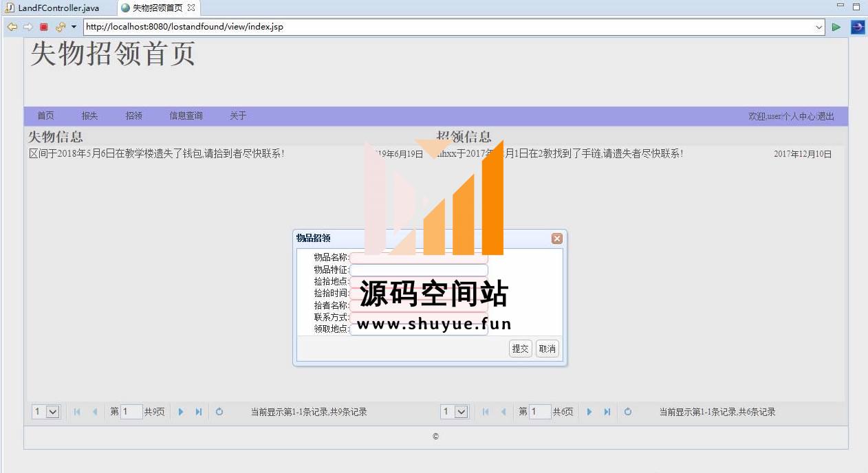The height and width of the screenshot is (473, 868).
Task: Open the URL address bar dropdown
Action: pos(818,27)
